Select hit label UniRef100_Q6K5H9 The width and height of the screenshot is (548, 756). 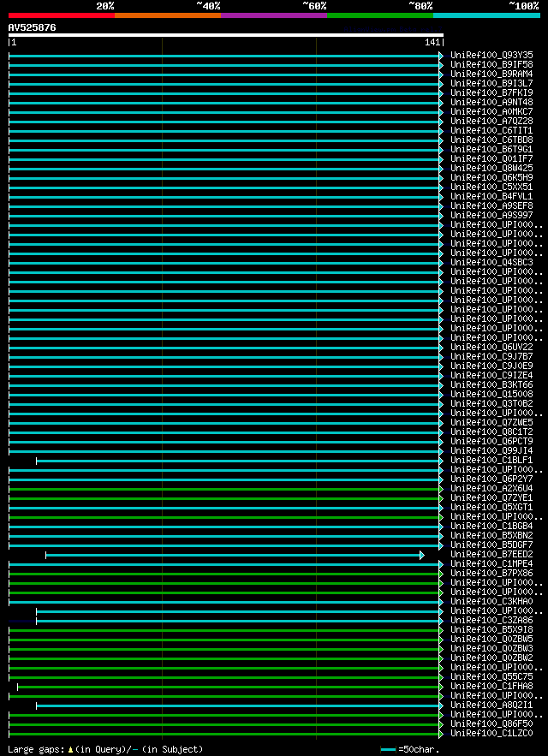491,177
